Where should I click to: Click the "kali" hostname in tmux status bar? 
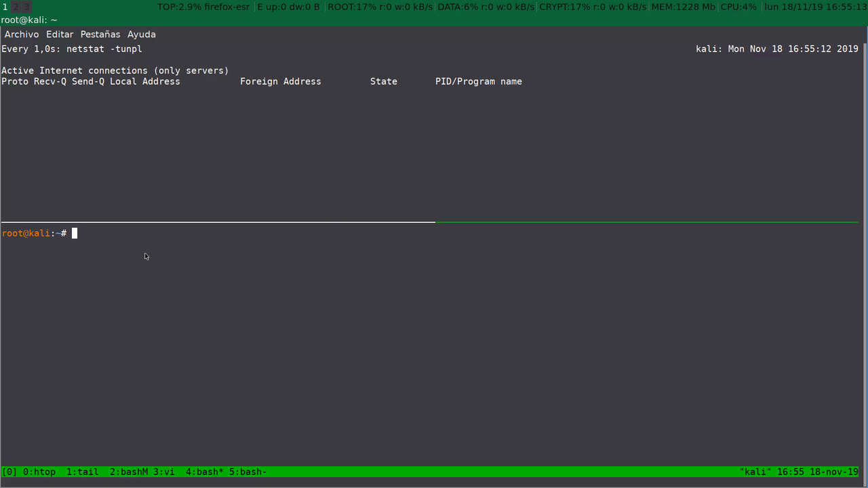coord(755,472)
